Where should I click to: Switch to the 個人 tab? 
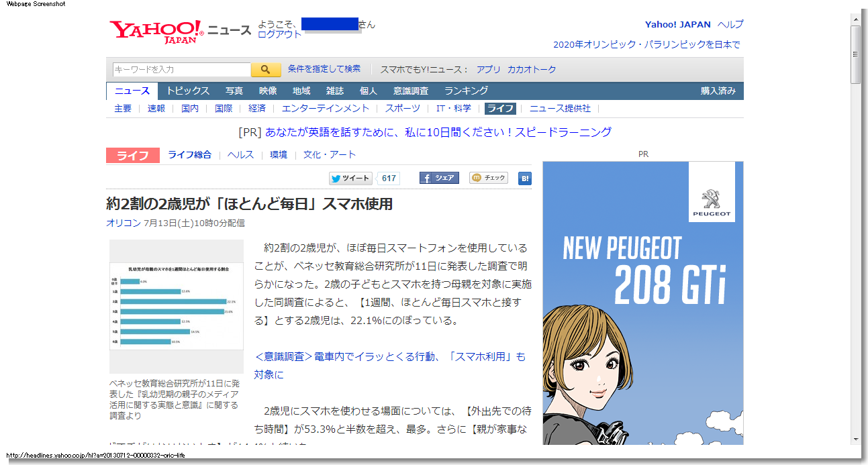pos(369,91)
